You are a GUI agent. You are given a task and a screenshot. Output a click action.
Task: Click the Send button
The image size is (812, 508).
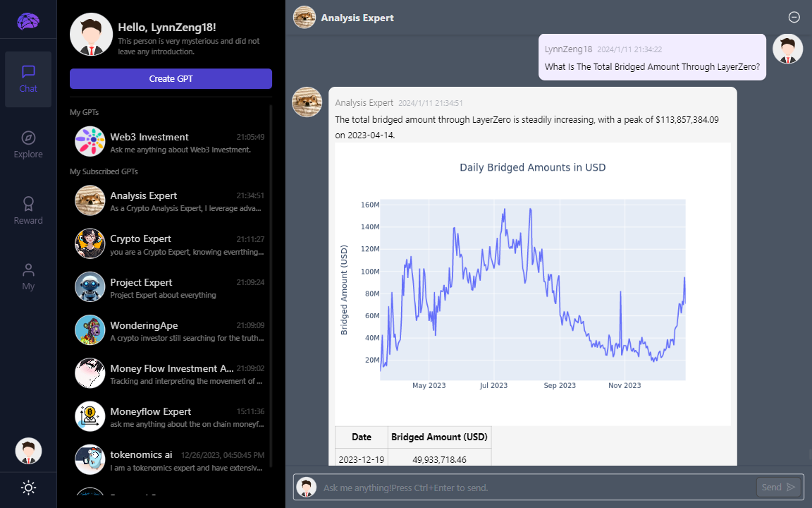[778, 487]
